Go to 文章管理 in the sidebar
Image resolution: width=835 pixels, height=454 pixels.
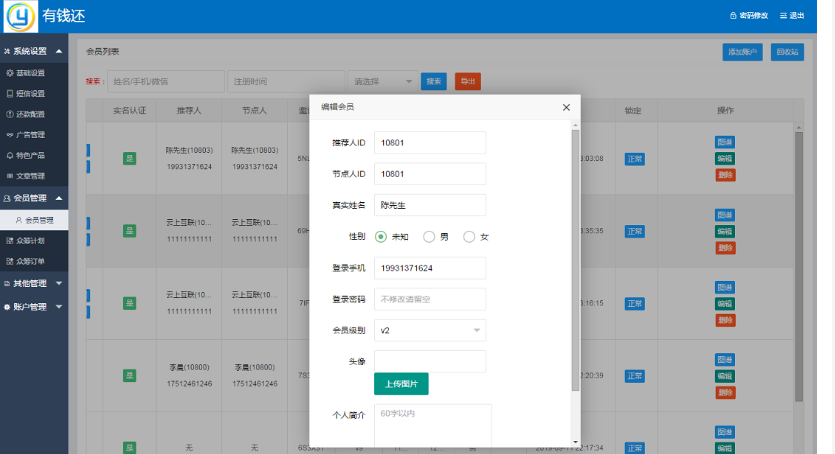pyautogui.click(x=30, y=176)
